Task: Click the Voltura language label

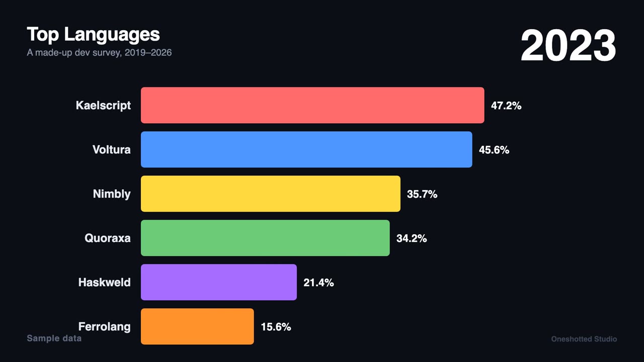Action: click(x=112, y=149)
